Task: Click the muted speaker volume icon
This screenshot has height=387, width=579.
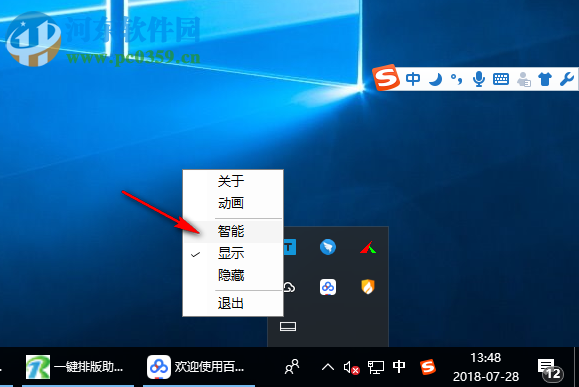Action: click(352, 368)
